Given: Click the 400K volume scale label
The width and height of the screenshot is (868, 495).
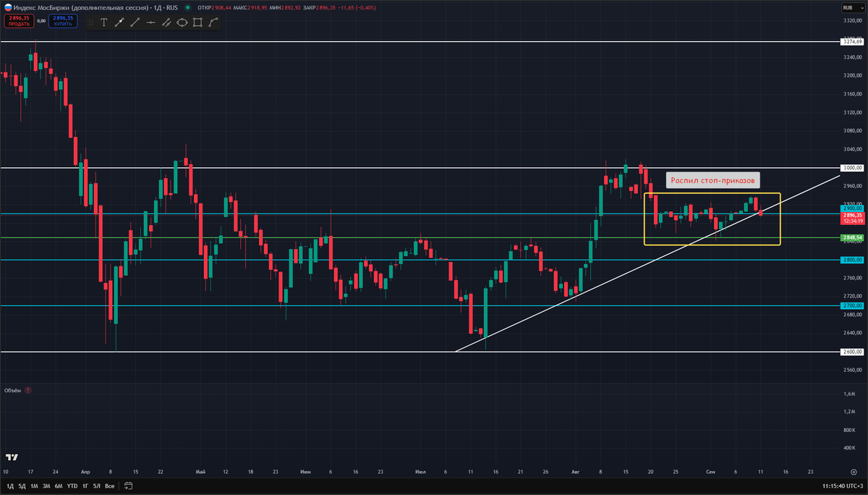Looking at the screenshot, I should click(x=850, y=448).
